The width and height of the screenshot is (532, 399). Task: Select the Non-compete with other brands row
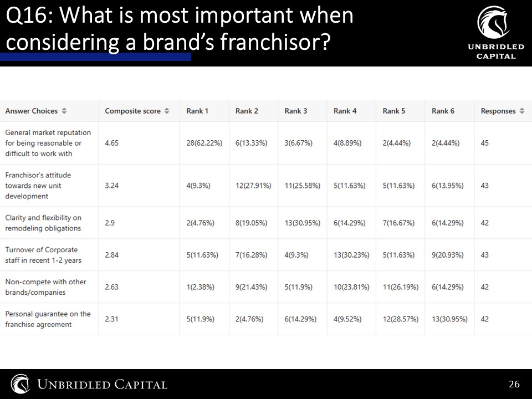tap(266, 287)
